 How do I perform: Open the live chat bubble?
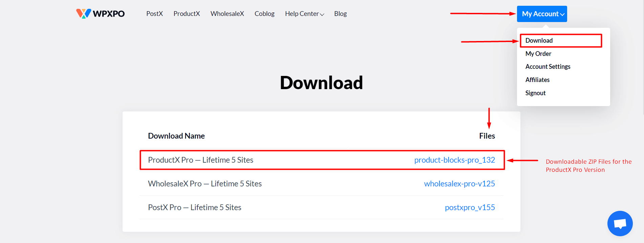(620, 224)
